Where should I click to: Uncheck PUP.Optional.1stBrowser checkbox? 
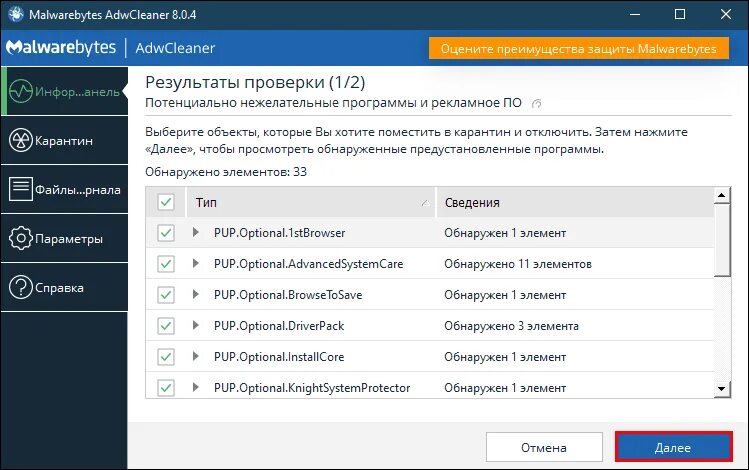(x=166, y=233)
